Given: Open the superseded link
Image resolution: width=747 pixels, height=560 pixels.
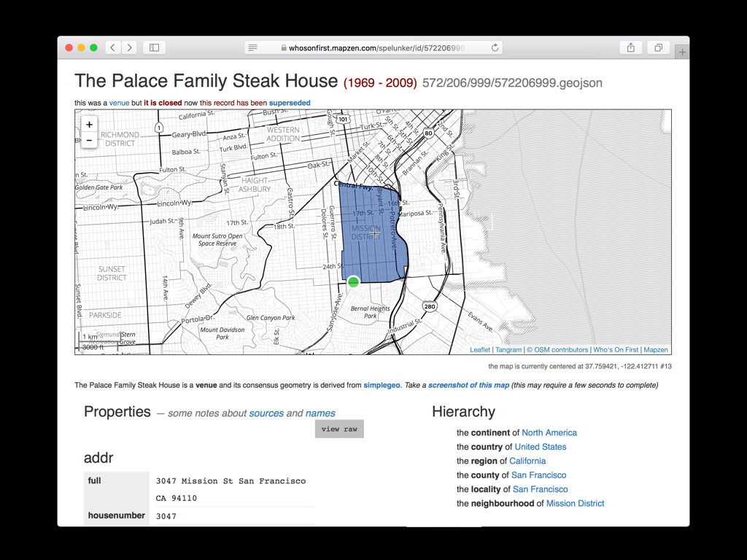Looking at the screenshot, I should coord(290,103).
